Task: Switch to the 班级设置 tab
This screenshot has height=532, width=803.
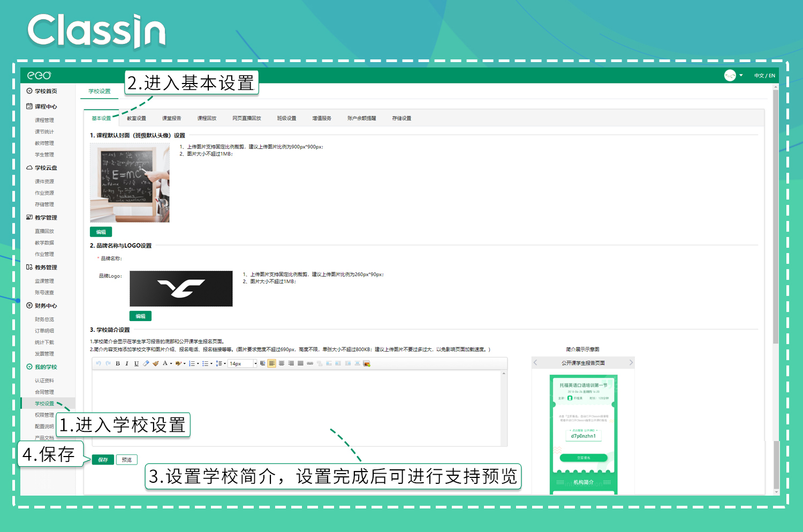Action: click(286, 118)
